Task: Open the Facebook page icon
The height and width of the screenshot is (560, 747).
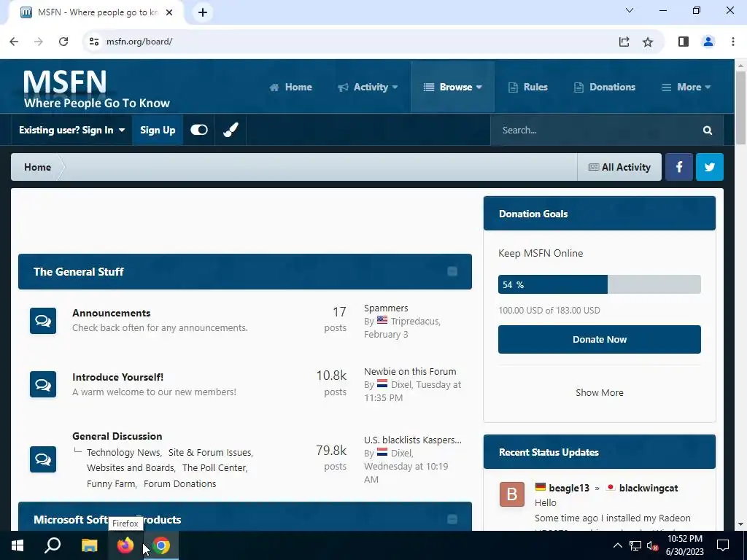Action: 679,167
